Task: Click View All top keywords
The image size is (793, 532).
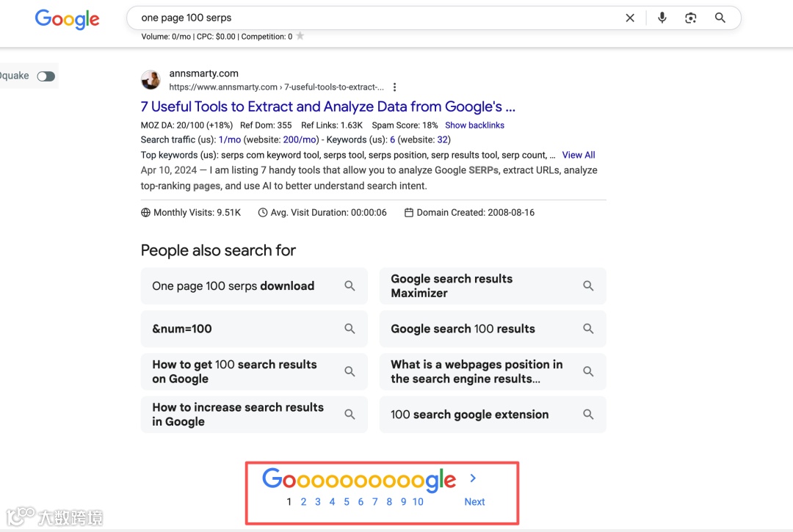Action: (x=579, y=155)
